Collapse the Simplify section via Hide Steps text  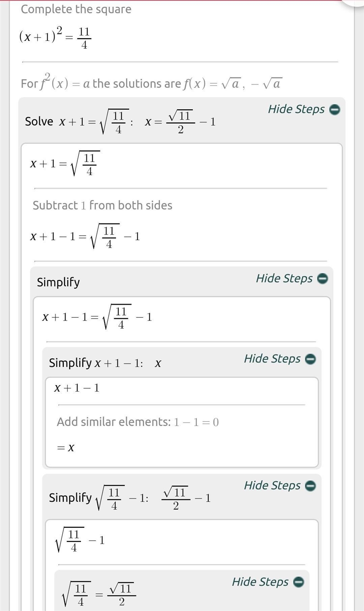point(284,278)
